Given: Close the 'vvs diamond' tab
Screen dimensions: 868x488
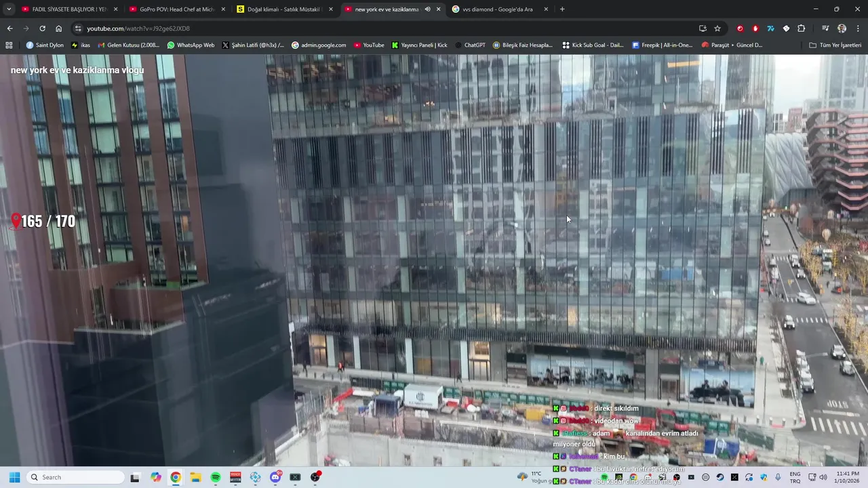Looking at the screenshot, I should (x=546, y=9).
